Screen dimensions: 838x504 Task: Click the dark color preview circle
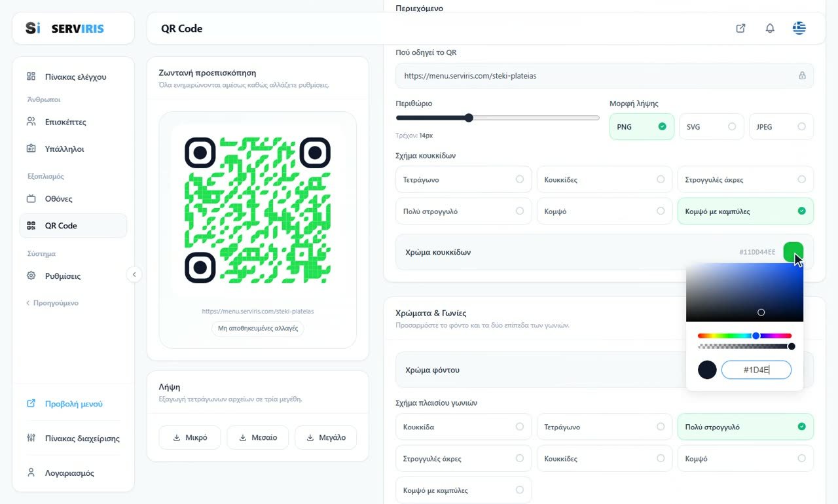click(x=707, y=370)
